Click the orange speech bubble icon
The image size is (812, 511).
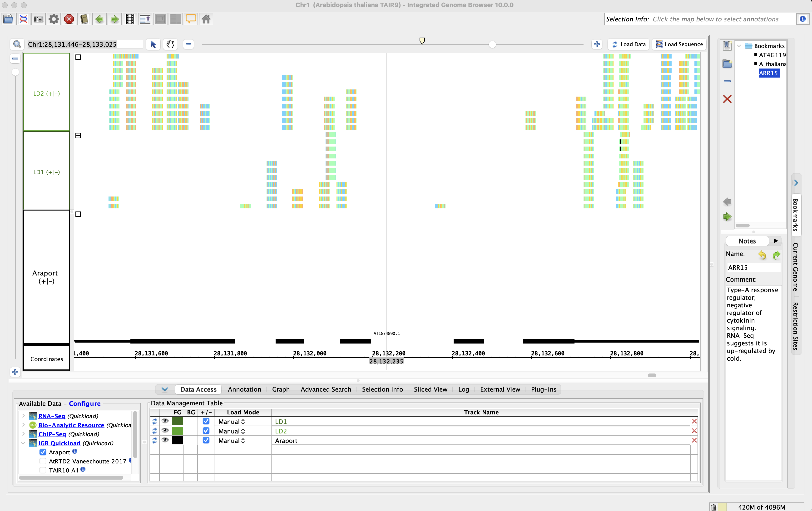(x=191, y=19)
